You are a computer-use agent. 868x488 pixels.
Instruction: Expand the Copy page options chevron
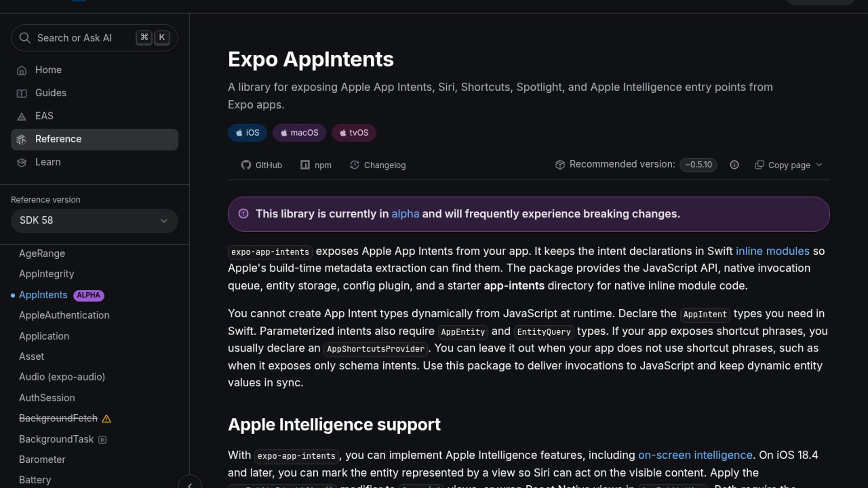(x=819, y=165)
